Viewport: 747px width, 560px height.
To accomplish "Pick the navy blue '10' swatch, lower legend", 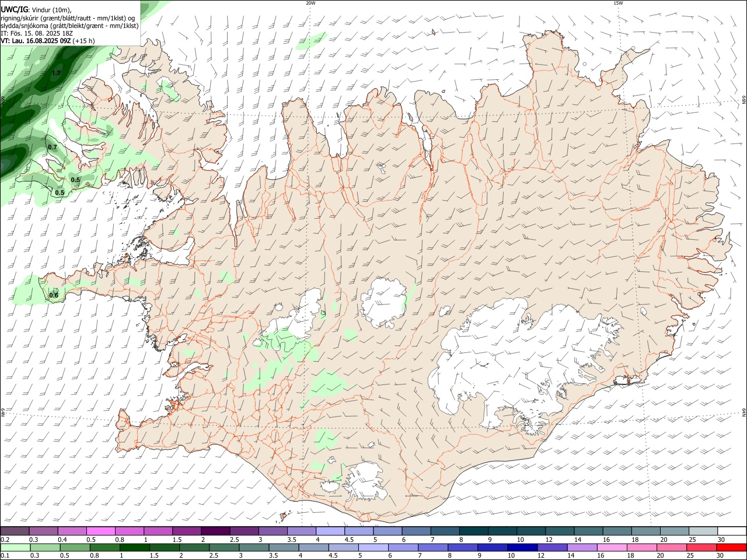I will click(522, 548).
